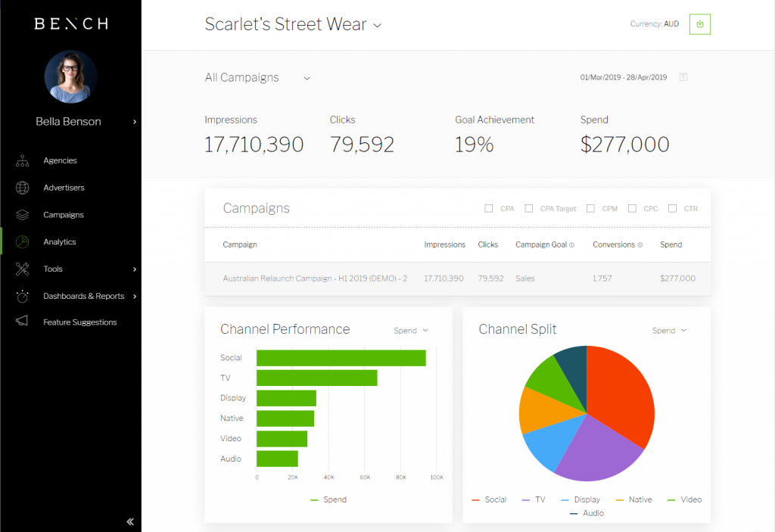This screenshot has height=532, width=775.
Task: Expand Dashboards & Reports submenu arrow
Action: click(135, 296)
